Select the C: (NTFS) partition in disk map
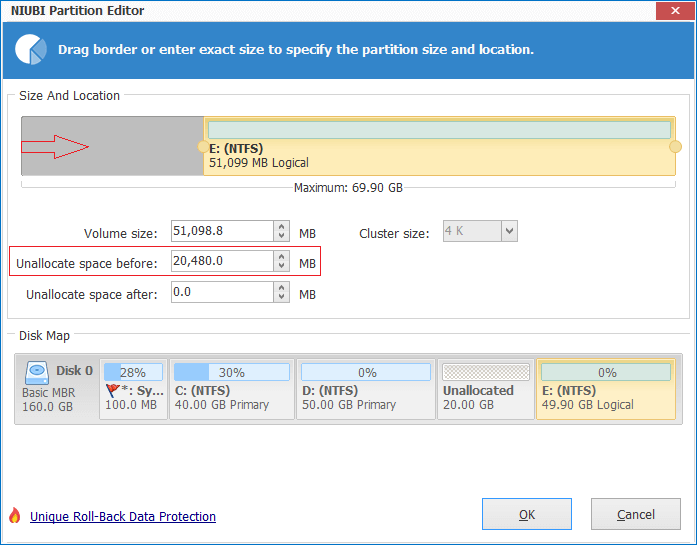 (231, 389)
